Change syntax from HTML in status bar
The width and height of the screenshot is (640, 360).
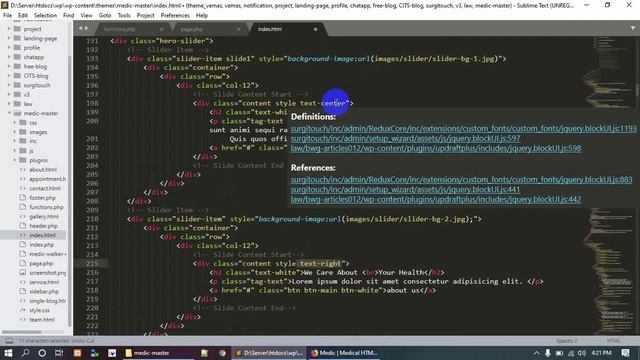[613, 340]
